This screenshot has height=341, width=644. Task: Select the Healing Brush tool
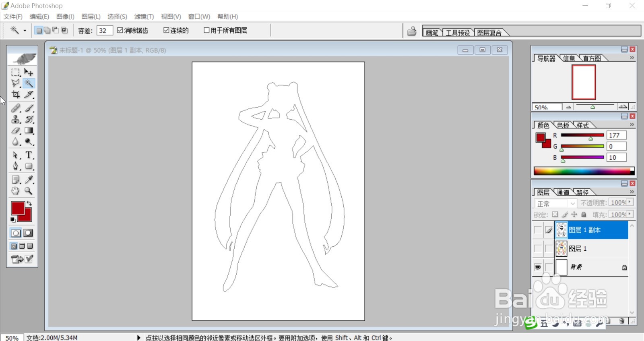(16, 108)
